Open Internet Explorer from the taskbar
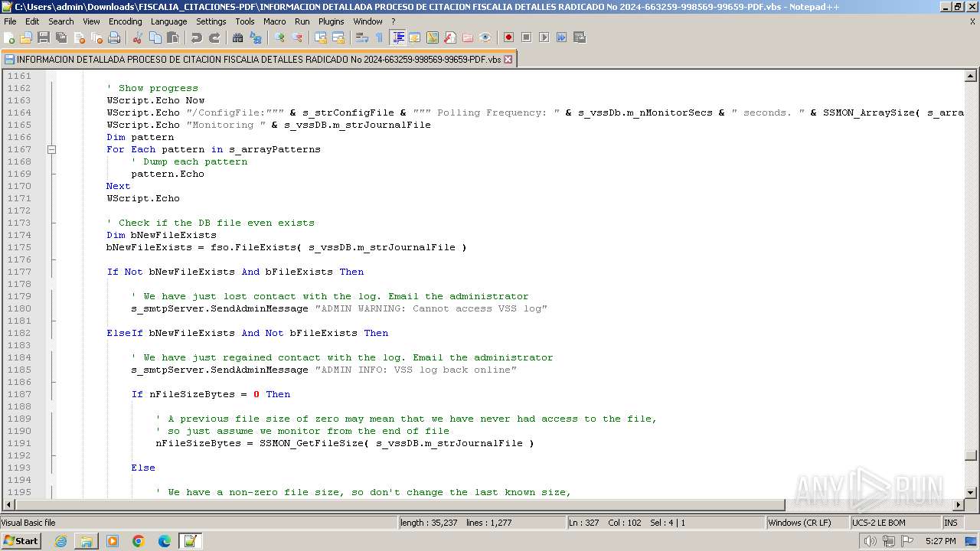The image size is (980, 551). click(x=60, y=541)
